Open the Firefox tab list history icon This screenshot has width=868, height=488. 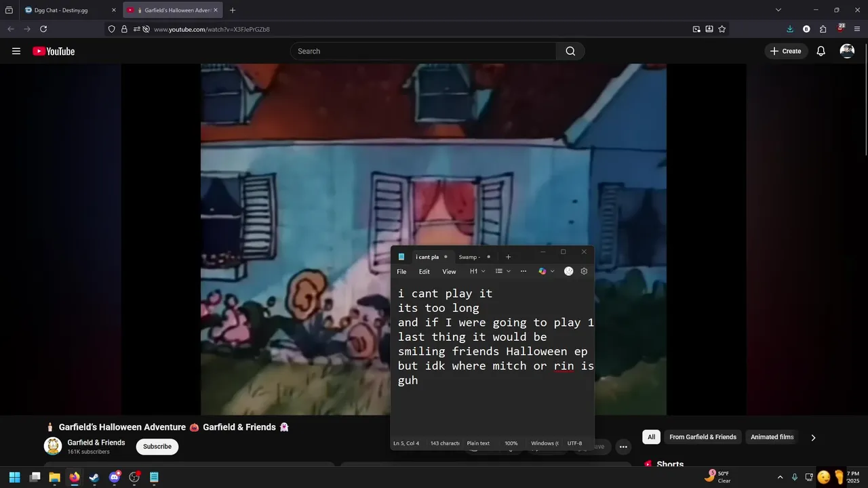click(9, 10)
